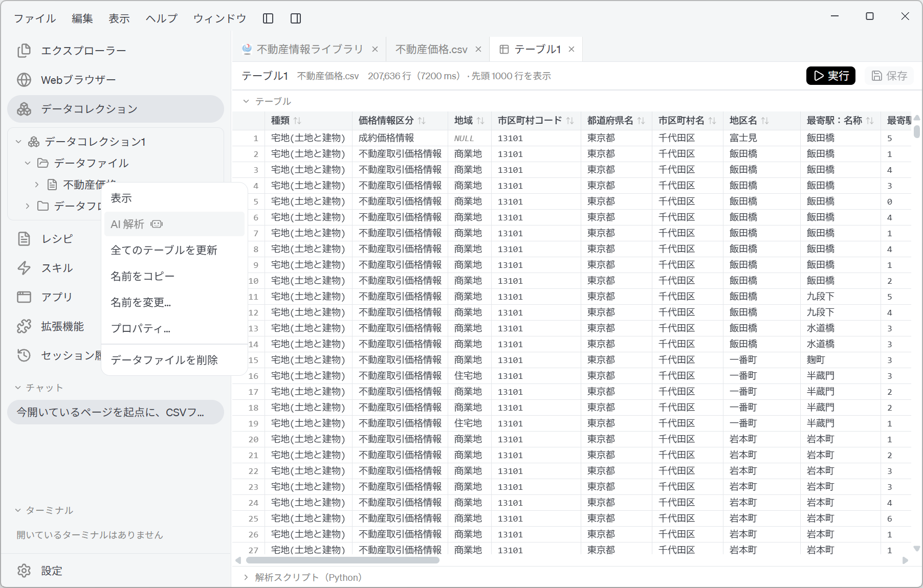
Task: Switch to 不動産情報ライブラリ tab
Action: pos(310,49)
